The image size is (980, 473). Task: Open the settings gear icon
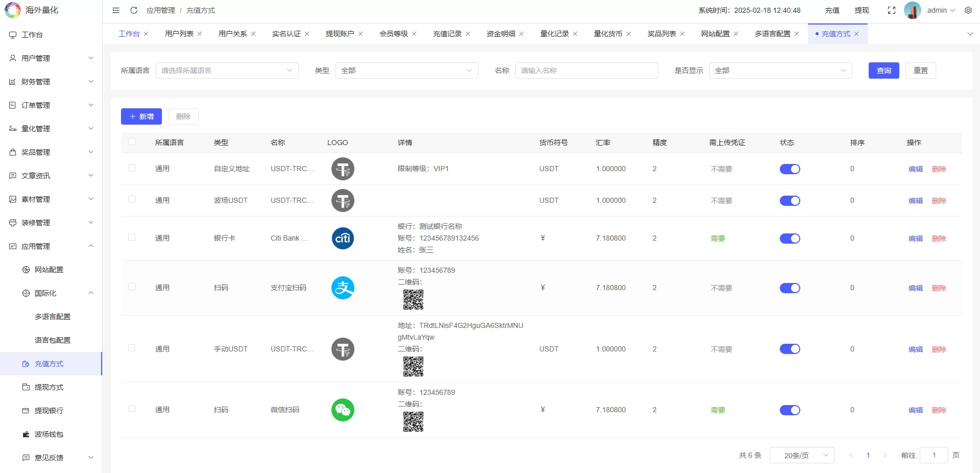pyautogui.click(x=968, y=10)
